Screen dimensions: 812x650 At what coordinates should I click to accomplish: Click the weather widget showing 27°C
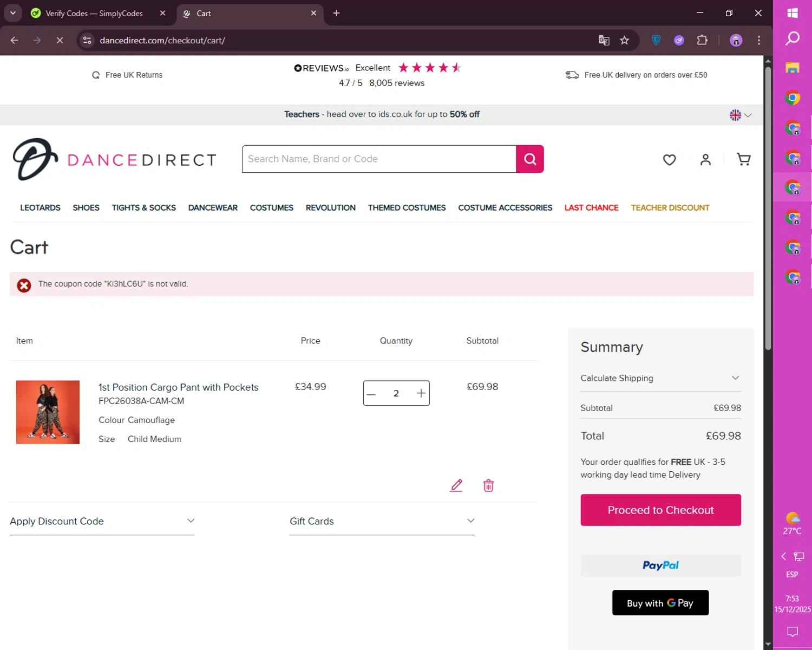click(x=793, y=523)
